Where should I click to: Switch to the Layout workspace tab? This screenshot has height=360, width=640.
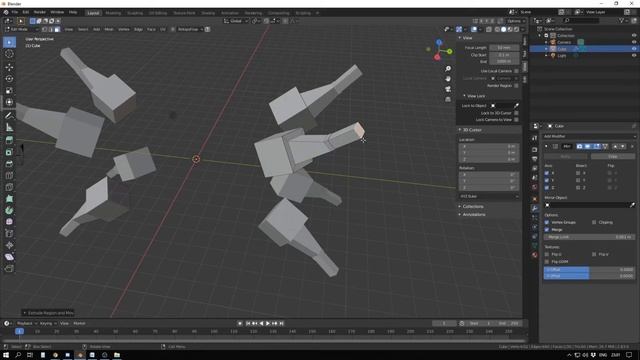coord(93,13)
